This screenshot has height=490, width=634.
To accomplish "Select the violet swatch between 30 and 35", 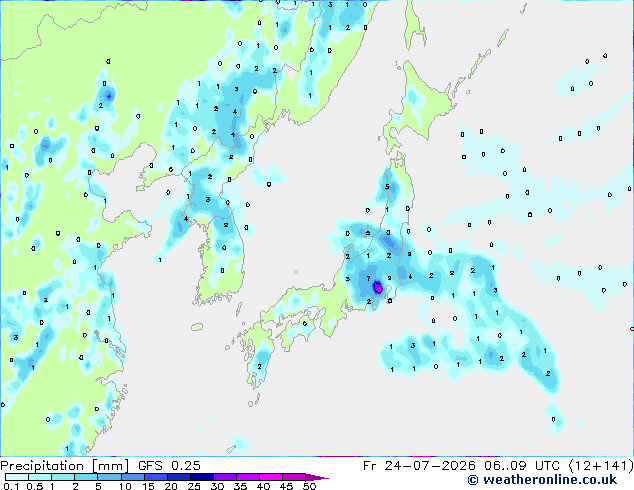I will click(x=225, y=477).
